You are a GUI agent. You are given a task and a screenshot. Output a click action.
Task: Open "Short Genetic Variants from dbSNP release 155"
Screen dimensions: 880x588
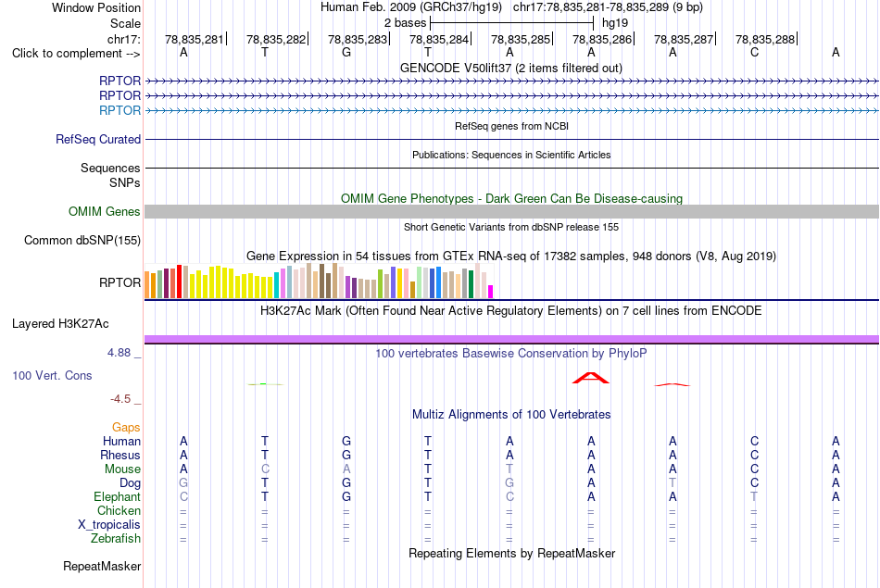click(511, 227)
